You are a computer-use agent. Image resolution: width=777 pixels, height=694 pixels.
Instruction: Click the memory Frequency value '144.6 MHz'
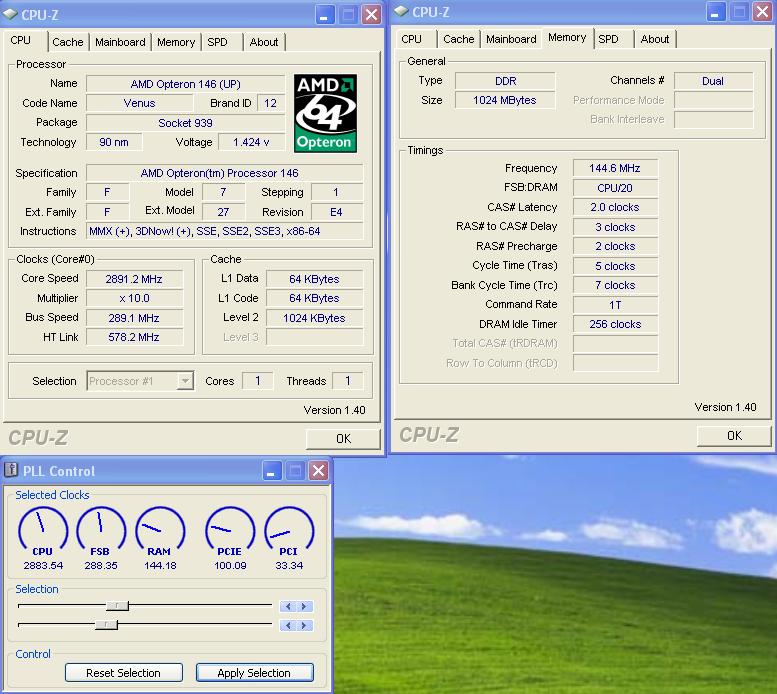tap(615, 168)
